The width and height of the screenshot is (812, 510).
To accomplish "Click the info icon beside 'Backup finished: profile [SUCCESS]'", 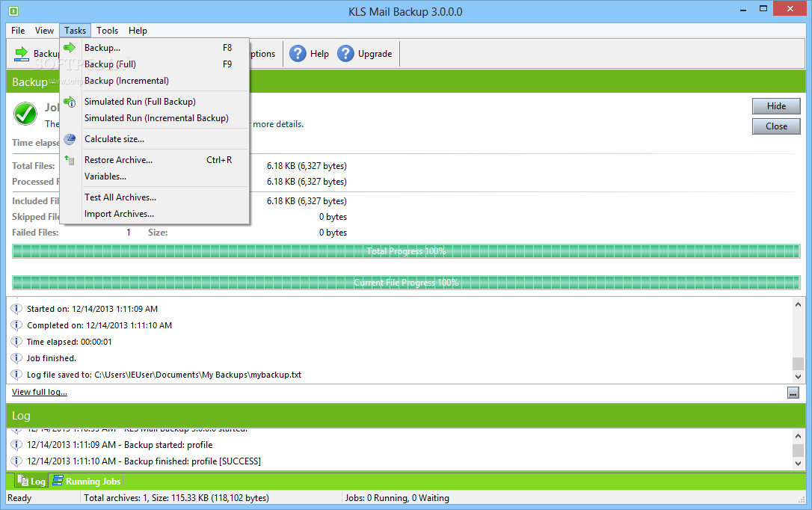I will (16, 461).
